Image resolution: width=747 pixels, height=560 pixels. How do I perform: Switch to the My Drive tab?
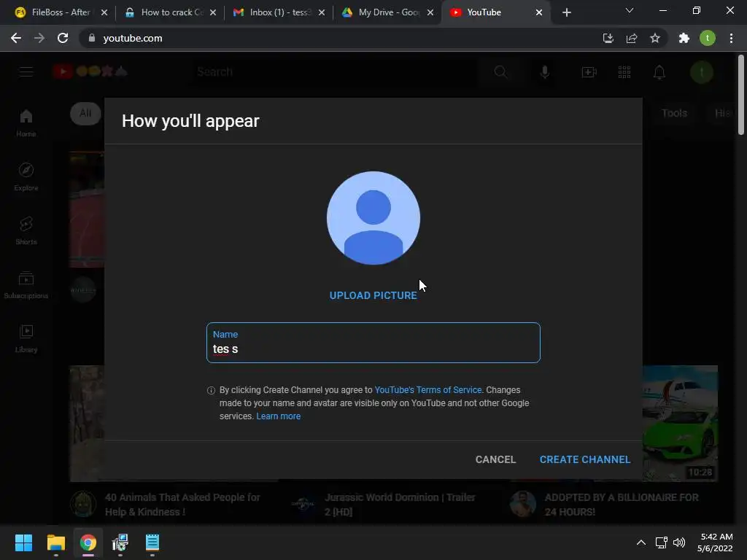387,12
